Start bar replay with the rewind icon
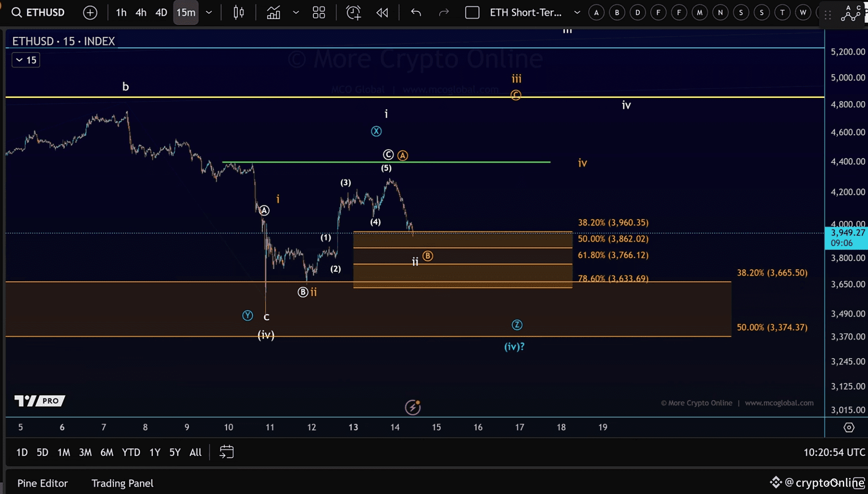 [x=382, y=12]
